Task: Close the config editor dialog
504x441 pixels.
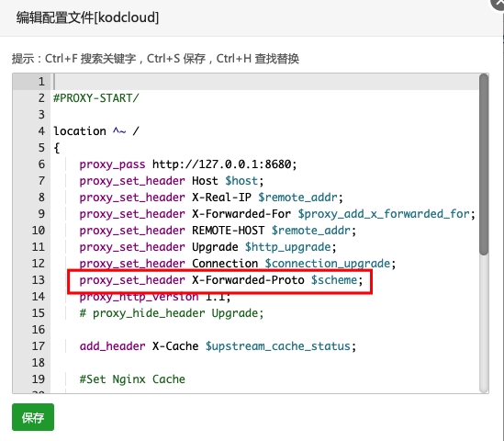Action: click(x=498, y=4)
